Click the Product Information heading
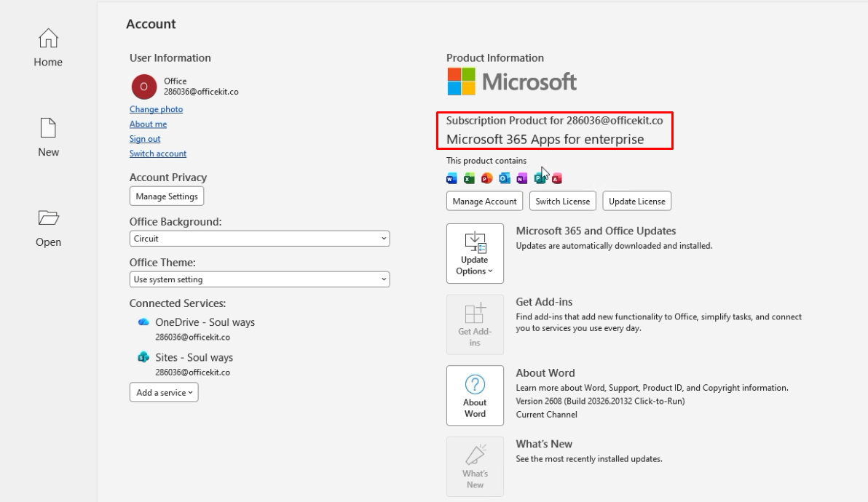This screenshot has height=502, width=868. (x=495, y=58)
